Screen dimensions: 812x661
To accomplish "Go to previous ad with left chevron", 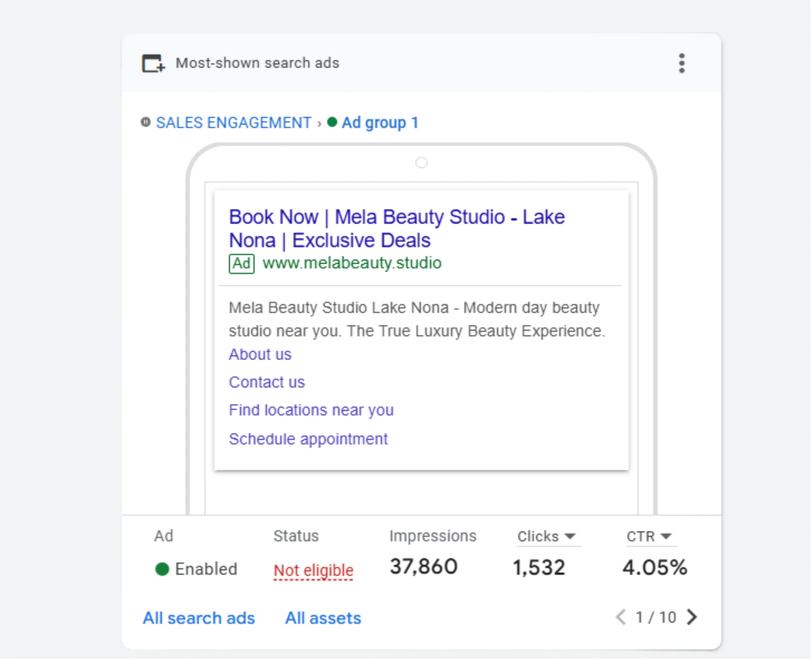I will 621,617.
